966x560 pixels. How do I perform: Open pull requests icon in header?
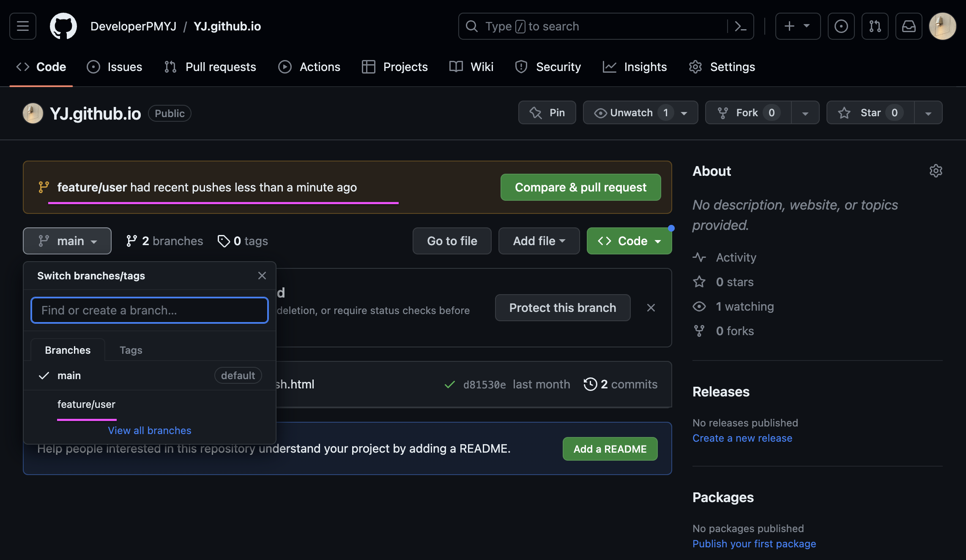click(875, 26)
